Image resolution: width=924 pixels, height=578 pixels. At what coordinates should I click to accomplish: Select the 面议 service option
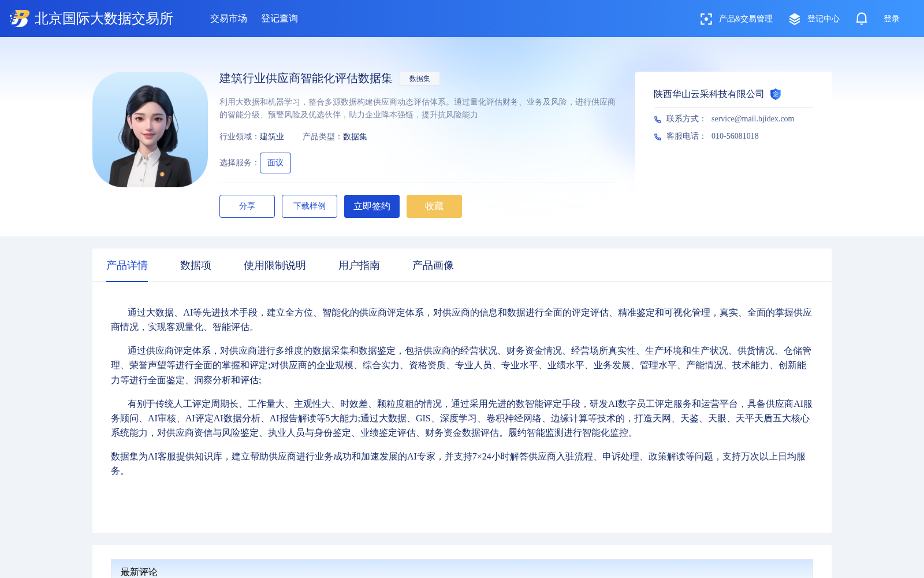click(x=275, y=163)
